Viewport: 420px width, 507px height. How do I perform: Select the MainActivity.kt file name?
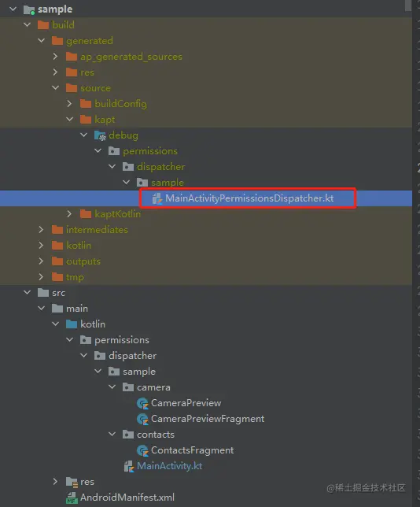[x=170, y=466]
